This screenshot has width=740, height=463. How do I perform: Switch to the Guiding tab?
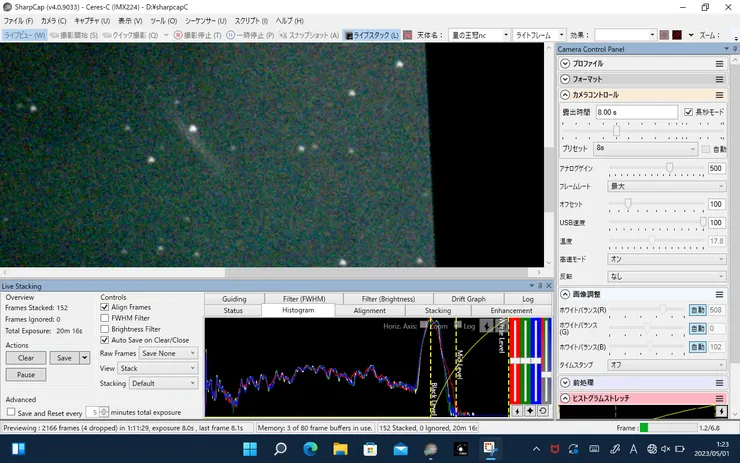tap(234, 299)
